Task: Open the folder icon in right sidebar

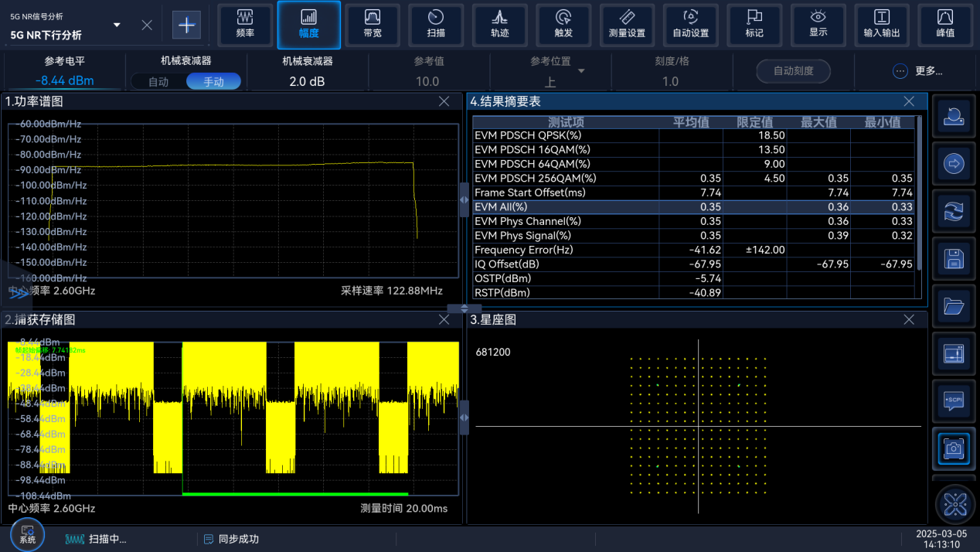Action: [954, 306]
